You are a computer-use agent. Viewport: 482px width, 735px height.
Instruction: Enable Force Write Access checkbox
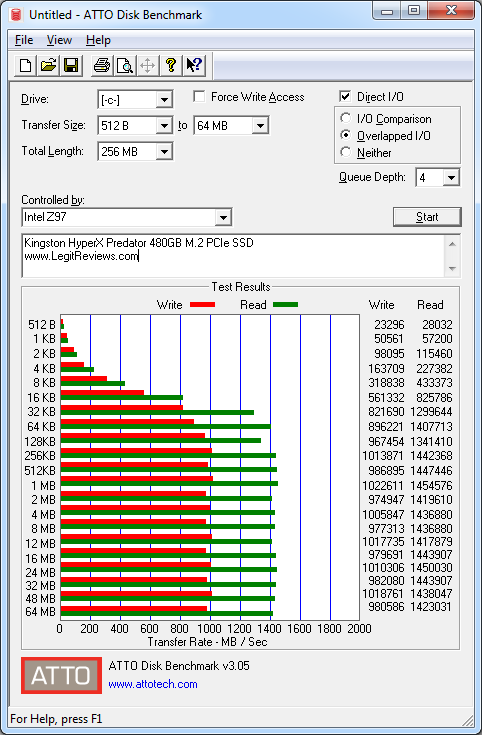pyautogui.click(x=199, y=97)
